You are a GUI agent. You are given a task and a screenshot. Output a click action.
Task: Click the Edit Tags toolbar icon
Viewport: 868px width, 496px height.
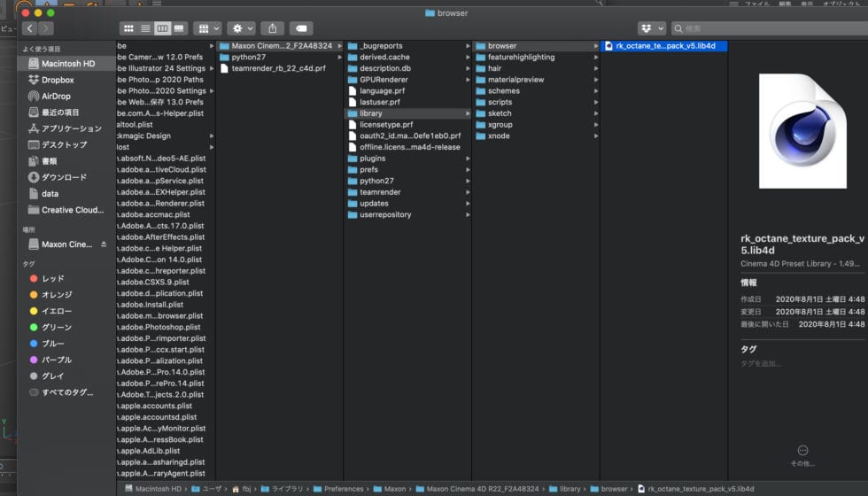point(301,28)
